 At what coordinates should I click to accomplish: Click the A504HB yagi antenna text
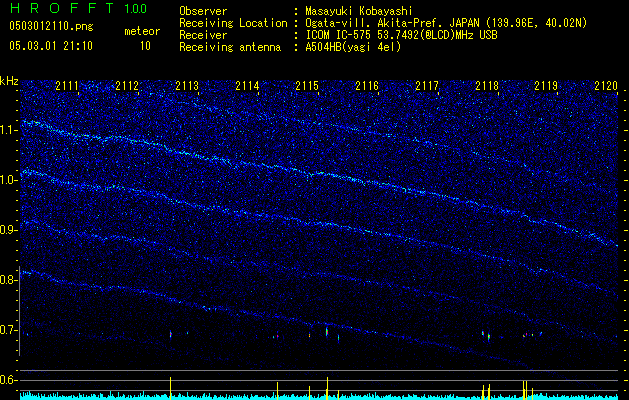click(x=353, y=47)
